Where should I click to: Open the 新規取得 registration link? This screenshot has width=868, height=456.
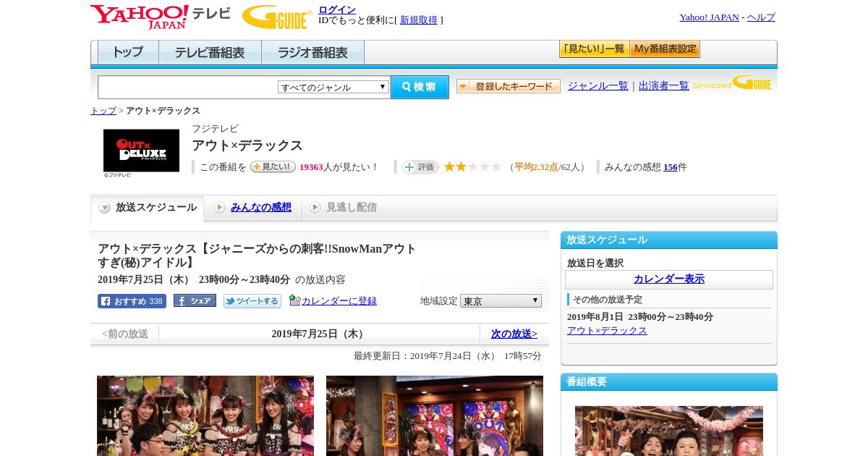419,20
